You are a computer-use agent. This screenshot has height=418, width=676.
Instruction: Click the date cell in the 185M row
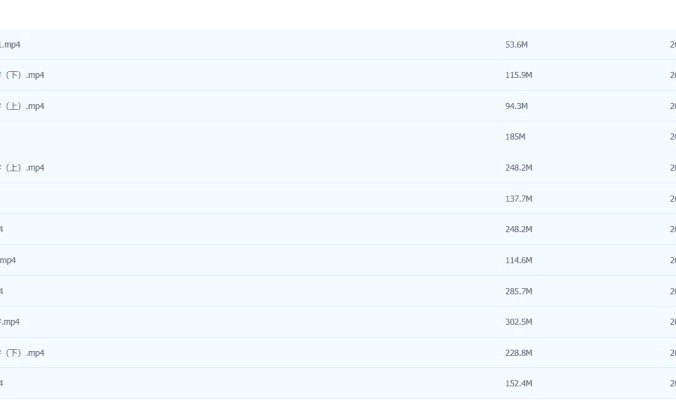pyautogui.click(x=672, y=137)
